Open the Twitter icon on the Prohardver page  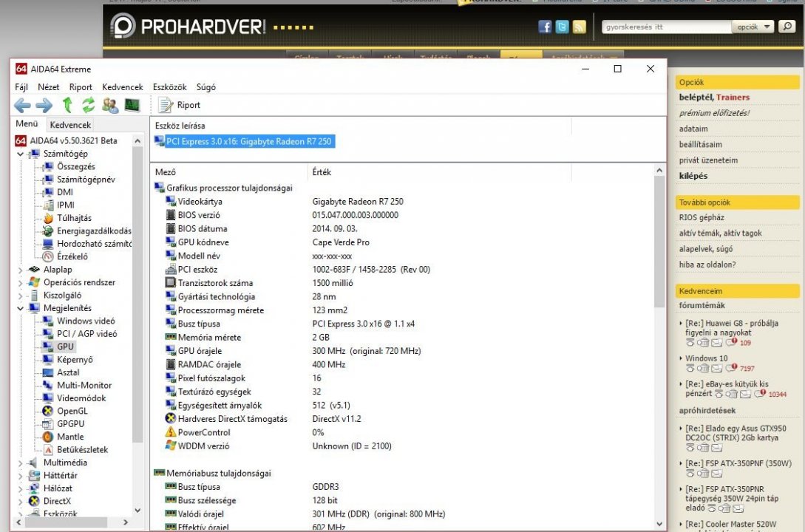[562, 27]
